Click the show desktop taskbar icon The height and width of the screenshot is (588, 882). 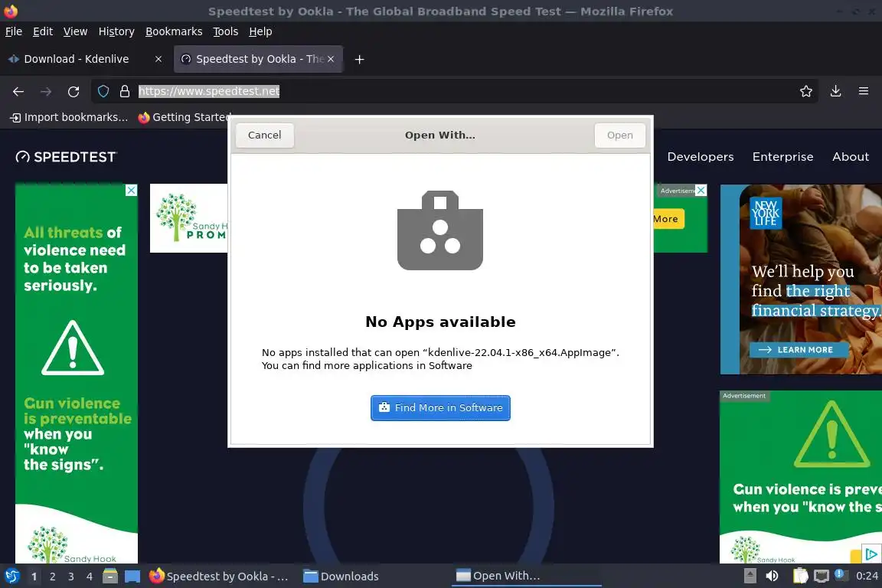tap(132, 576)
